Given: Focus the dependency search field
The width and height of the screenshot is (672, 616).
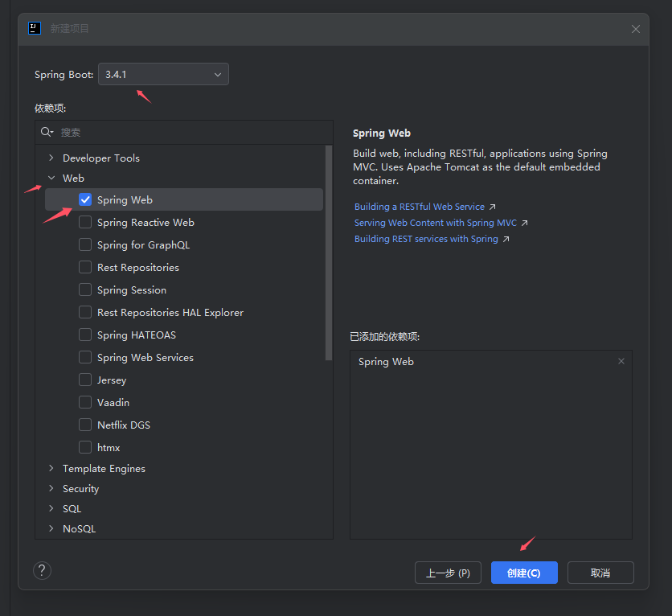Looking at the screenshot, I should 184,132.
